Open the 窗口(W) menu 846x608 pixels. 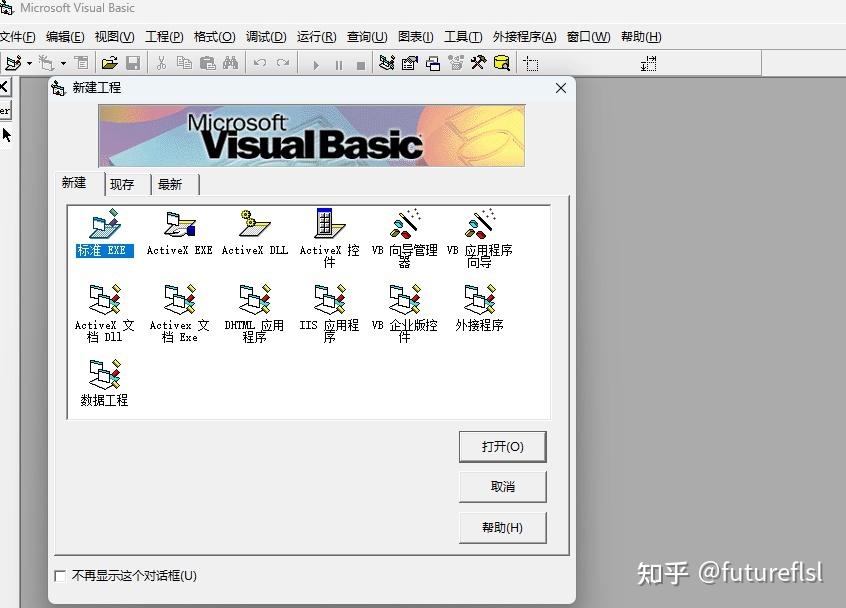coord(588,37)
